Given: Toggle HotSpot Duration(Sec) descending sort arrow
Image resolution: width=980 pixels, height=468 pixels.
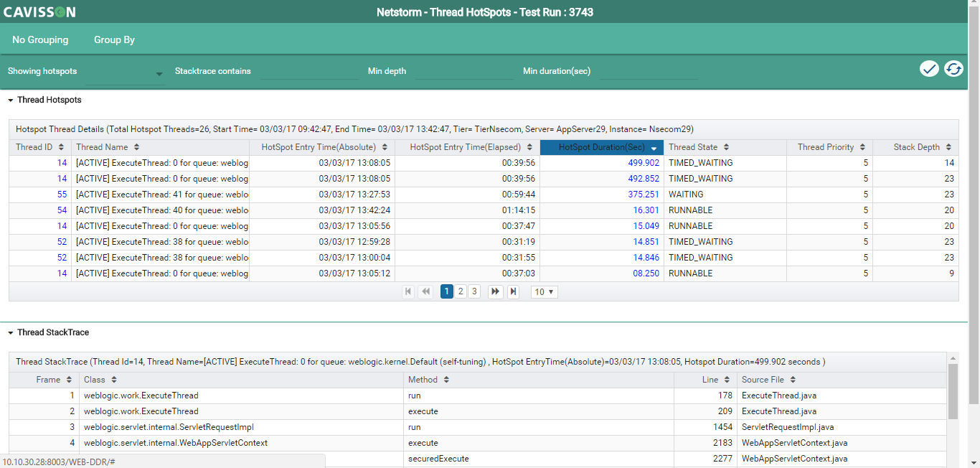Looking at the screenshot, I should [x=654, y=148].
